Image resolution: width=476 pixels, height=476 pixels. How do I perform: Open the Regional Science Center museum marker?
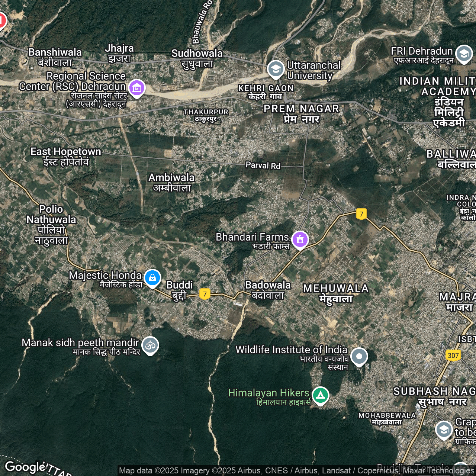pos(137,88)
